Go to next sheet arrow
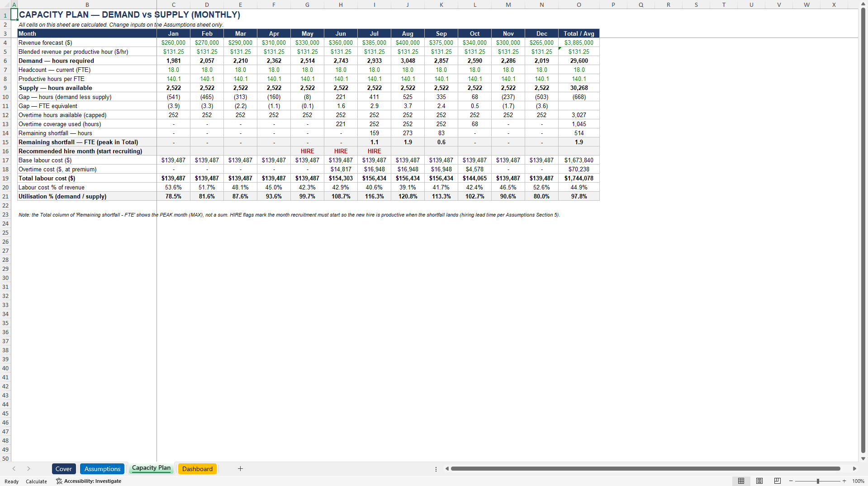Image resolution: width=868 pixels, height=486 pixels. (x=28, y=469)
